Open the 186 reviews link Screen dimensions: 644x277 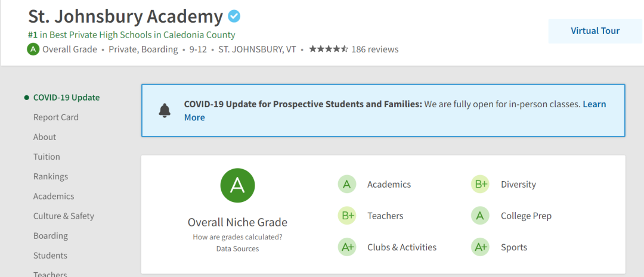tap(375, 49)
